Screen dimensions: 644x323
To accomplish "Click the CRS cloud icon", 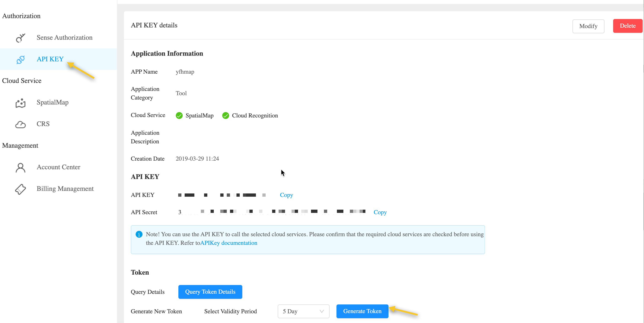I will (21, 124).
